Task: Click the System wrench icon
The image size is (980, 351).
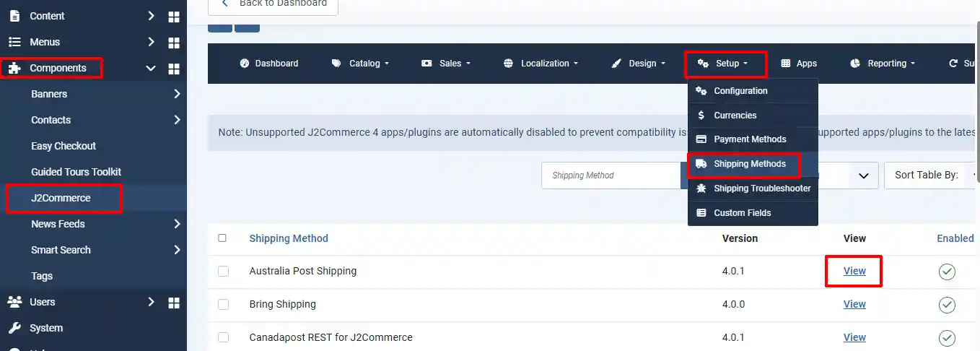Action: [x=14, y=328]
